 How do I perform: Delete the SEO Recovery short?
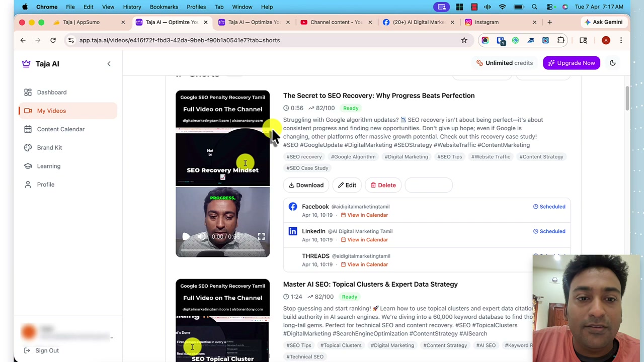(383, 185)
